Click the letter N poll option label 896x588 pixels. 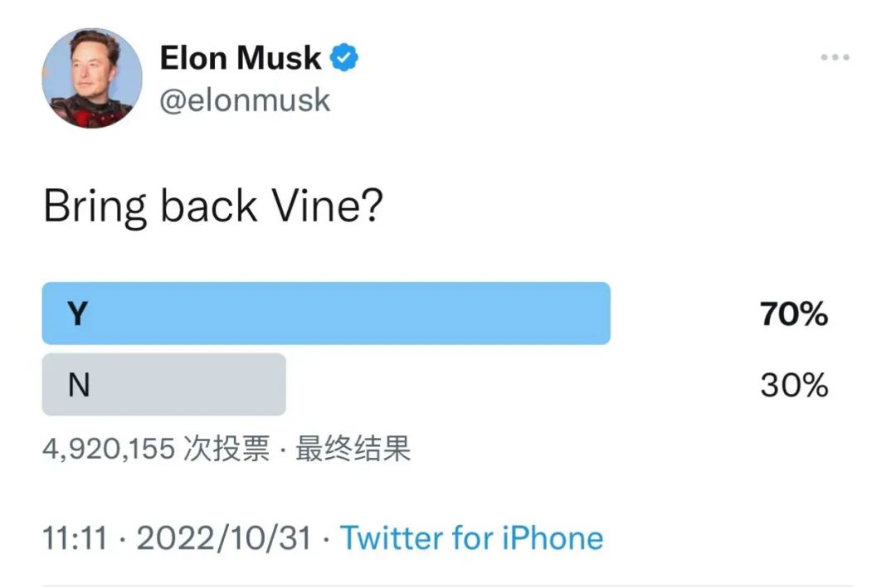point(78,386)
